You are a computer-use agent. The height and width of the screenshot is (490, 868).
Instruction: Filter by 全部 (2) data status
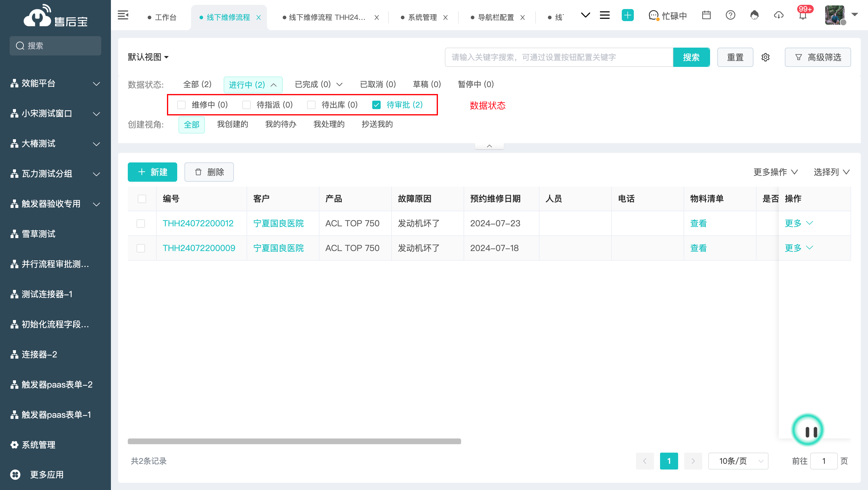pos(197,84)
